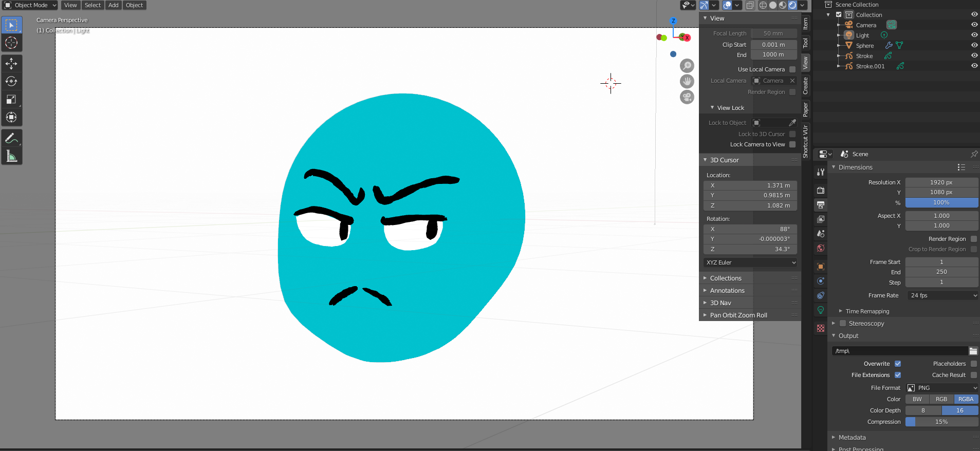Toggle X-ray in viewport header

(x=750, y=5)
